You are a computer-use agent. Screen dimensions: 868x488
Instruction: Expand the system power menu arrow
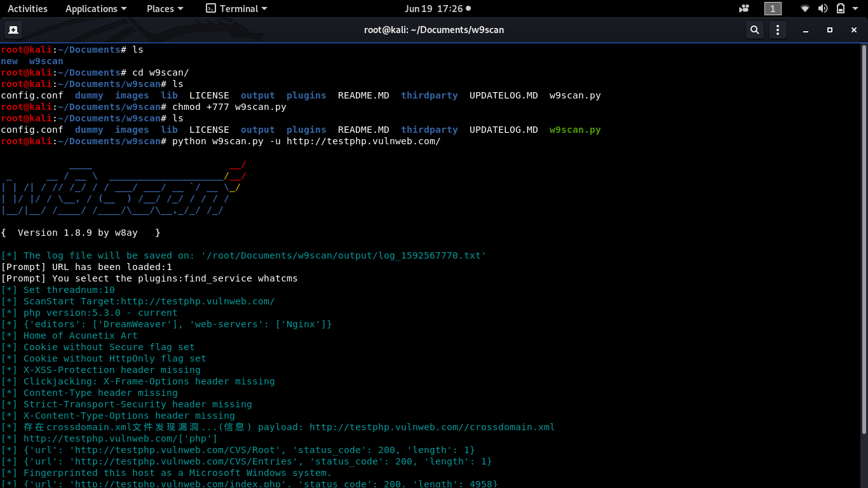(856, 9)
